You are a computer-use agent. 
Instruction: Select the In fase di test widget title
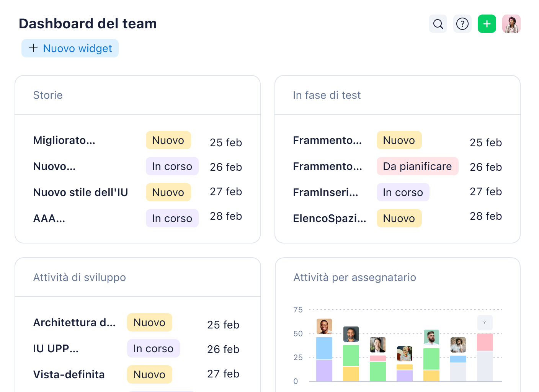click(327, 95)
